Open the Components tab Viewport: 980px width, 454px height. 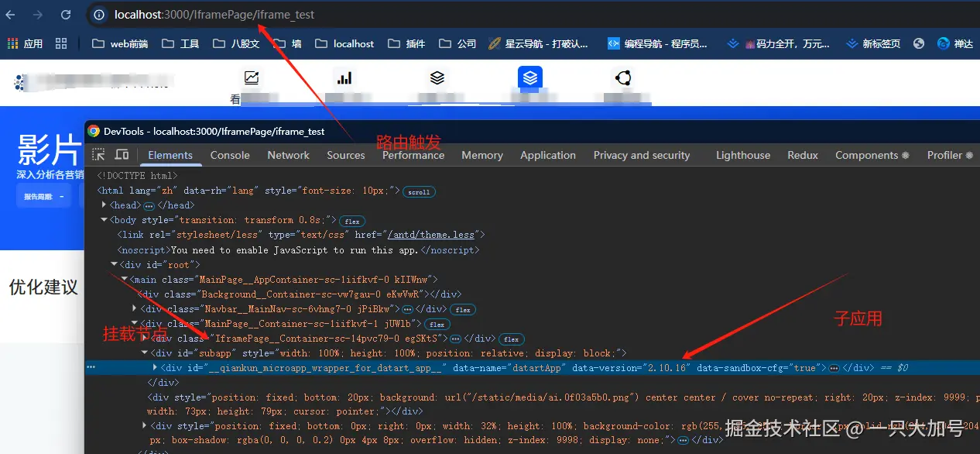pos(872,155)
